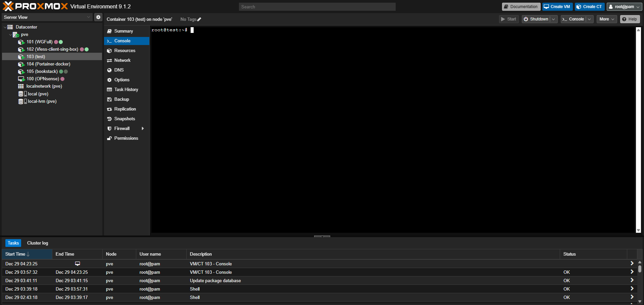Click the Documentation button
The height and width of the screenshot is (305, 644).
coord(521,7)
